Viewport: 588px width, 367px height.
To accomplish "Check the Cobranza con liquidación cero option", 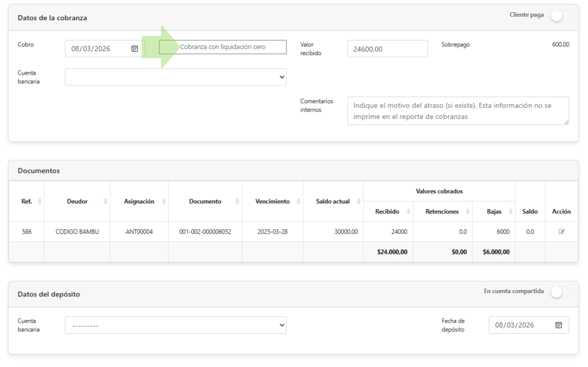I will [x=223, y=47].
